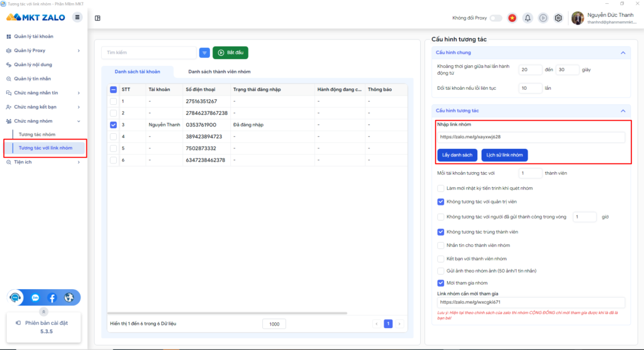Viewport: 644px width, 350px height.
Task: Uncheck Không tương tác với quản trị viên
Action: [x=441, y=202]
